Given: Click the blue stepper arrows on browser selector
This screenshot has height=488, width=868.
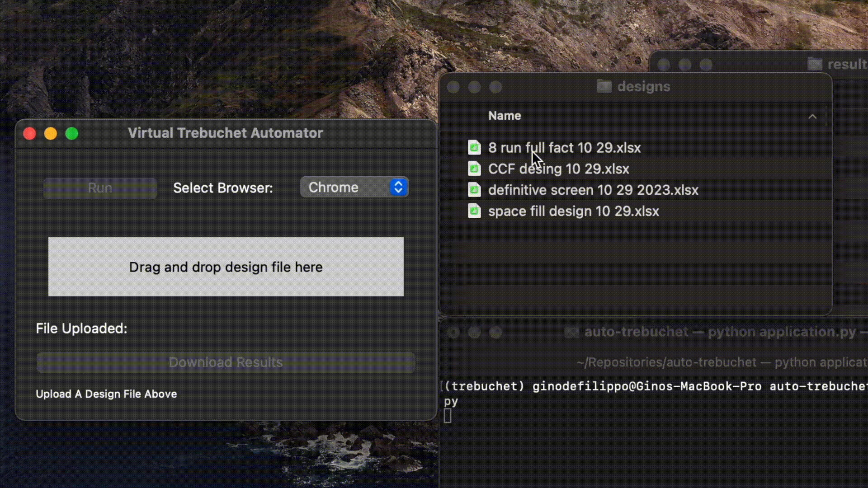Looking at the screenshot, I should click(x=398, y=187).
